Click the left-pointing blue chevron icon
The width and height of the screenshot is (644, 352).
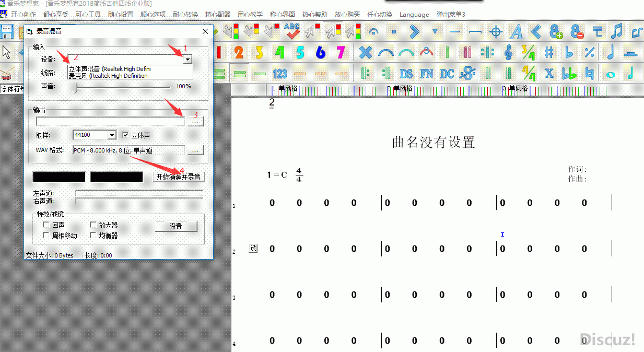536,32
